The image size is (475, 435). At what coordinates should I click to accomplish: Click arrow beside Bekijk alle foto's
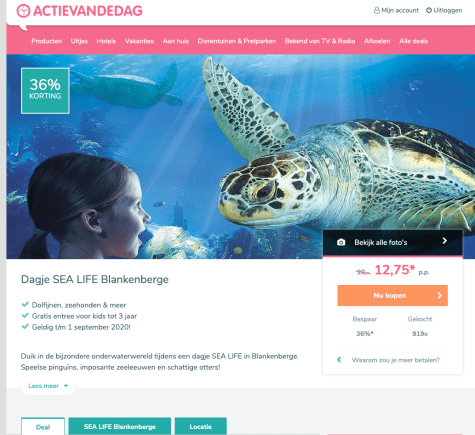444,241
